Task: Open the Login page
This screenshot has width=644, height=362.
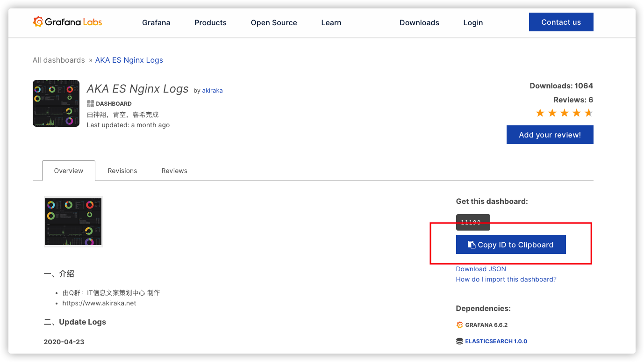Action: pos(473,22)
